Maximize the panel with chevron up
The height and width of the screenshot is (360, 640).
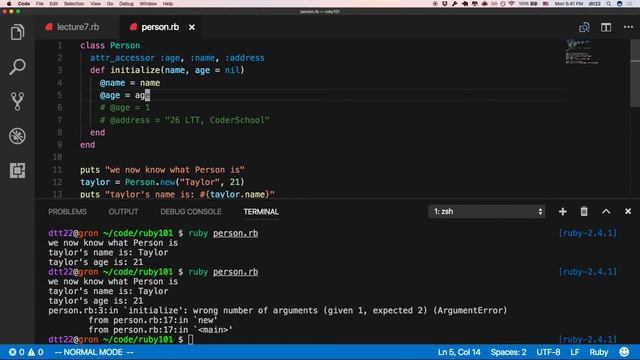[x=606, y=211]
